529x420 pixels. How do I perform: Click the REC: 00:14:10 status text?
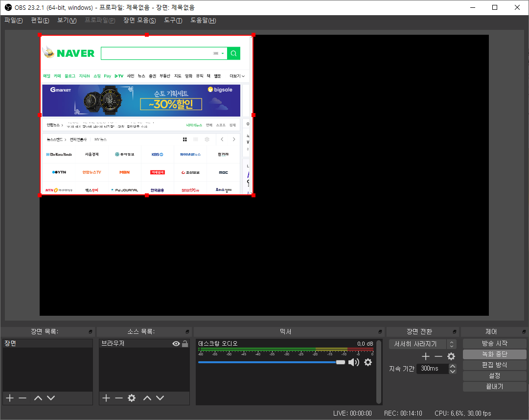coord(403,413)
